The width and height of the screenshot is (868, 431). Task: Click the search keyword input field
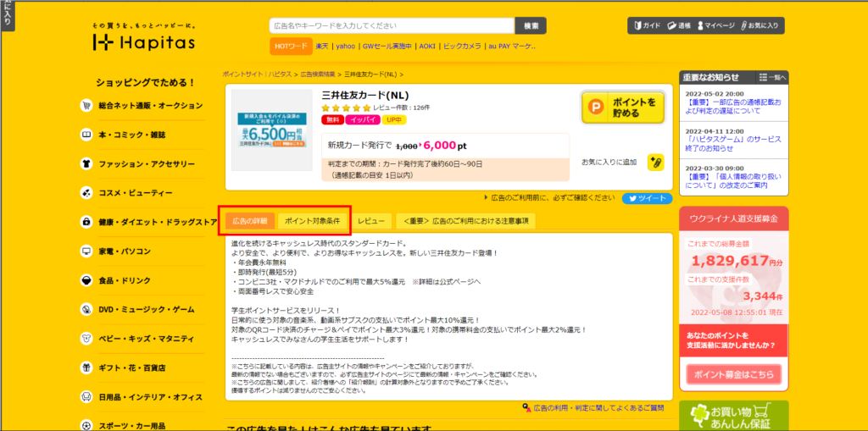(392, 25)
